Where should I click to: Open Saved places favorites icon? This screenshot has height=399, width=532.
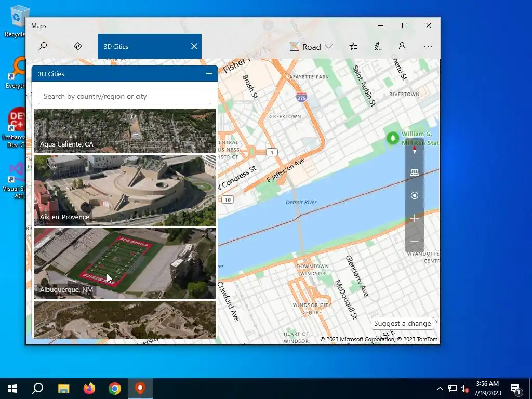(353, 46)
